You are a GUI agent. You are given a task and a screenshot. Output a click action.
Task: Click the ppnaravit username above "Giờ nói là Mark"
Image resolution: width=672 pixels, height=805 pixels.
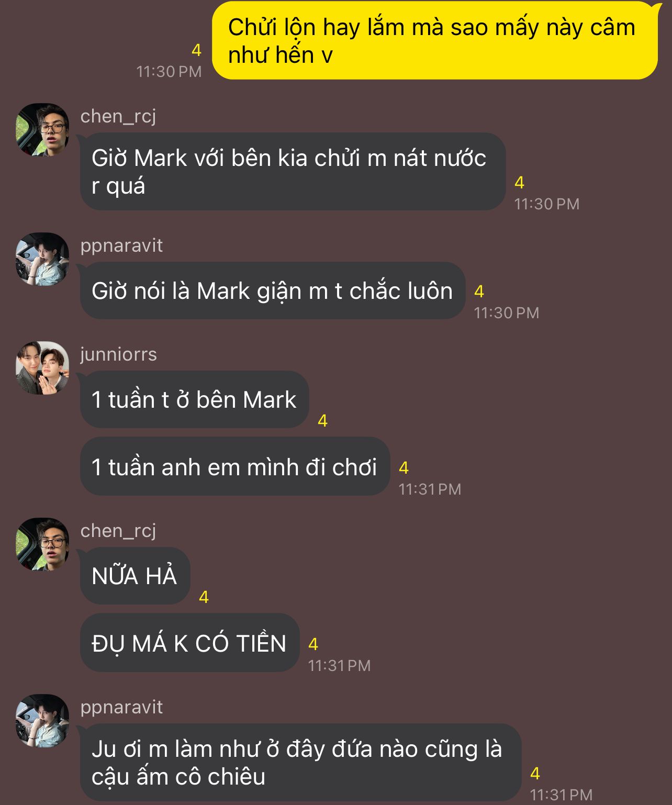[121, 245]
